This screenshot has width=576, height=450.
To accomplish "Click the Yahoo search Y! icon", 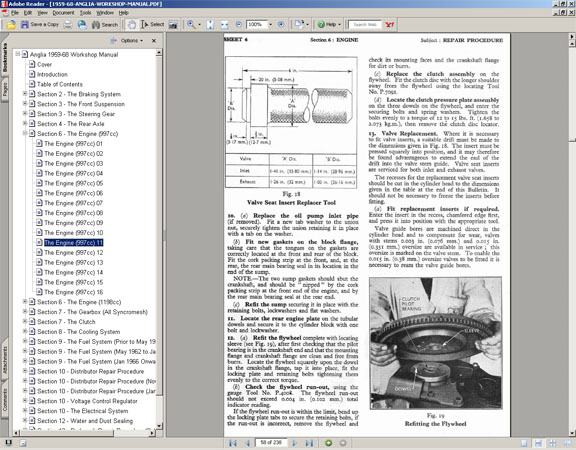I will (x=390, y=25).
